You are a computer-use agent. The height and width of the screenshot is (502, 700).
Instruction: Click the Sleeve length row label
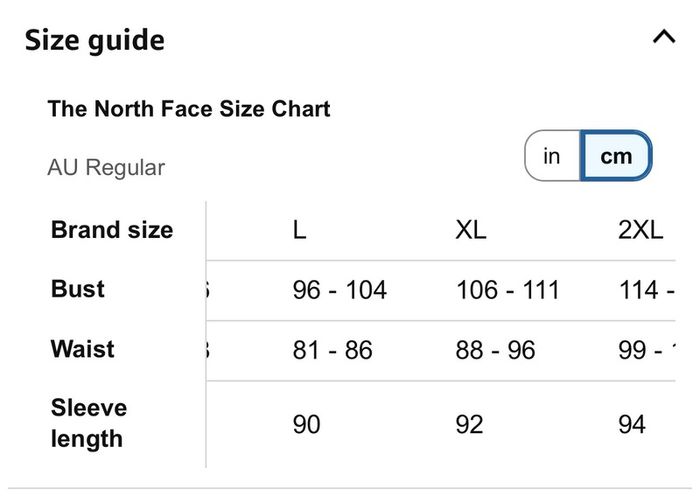(89, 423)
